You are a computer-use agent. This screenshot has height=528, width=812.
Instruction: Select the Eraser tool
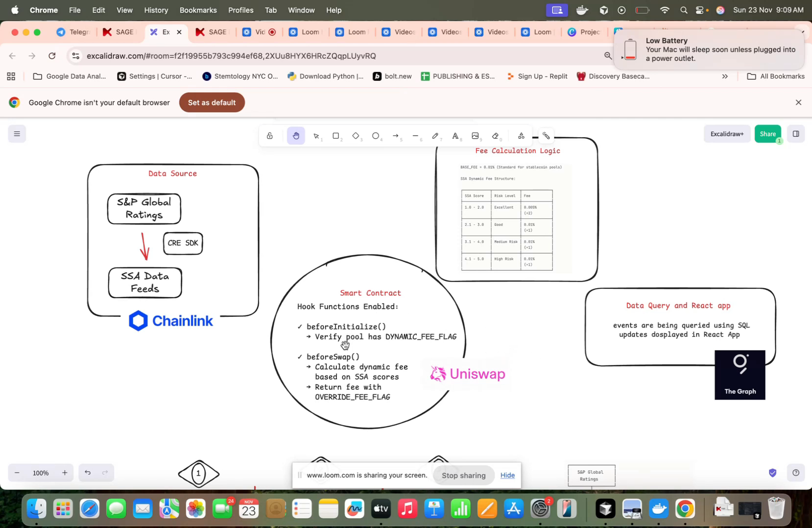coord(495,136)
